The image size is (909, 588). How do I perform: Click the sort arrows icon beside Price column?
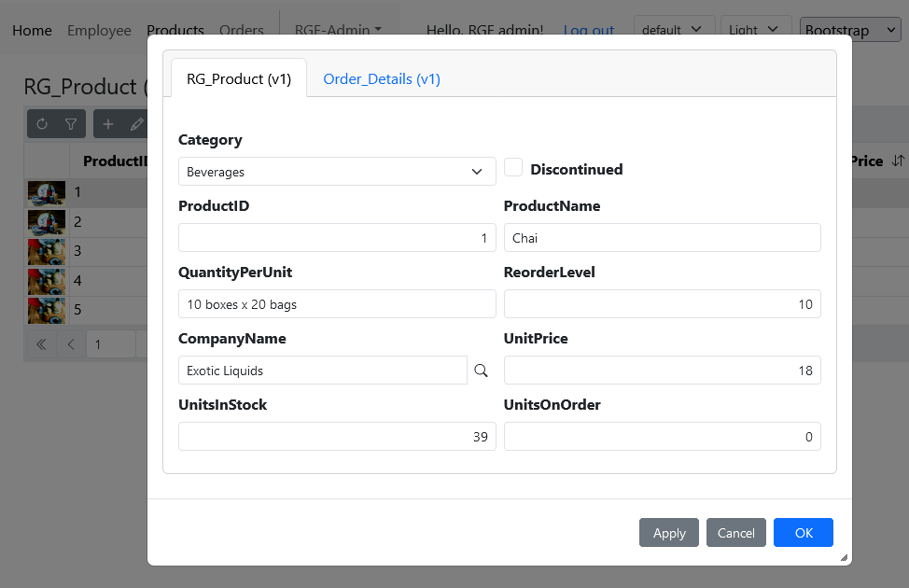[x=898, y=161]
